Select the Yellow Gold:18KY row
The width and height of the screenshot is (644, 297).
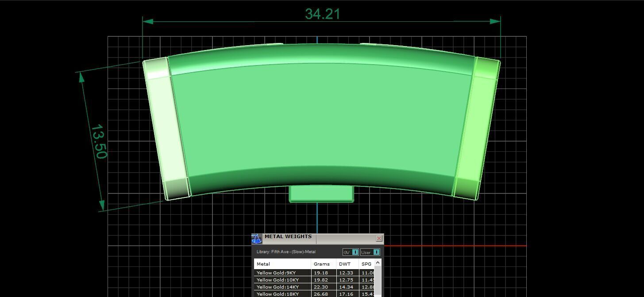pos(314,294)
